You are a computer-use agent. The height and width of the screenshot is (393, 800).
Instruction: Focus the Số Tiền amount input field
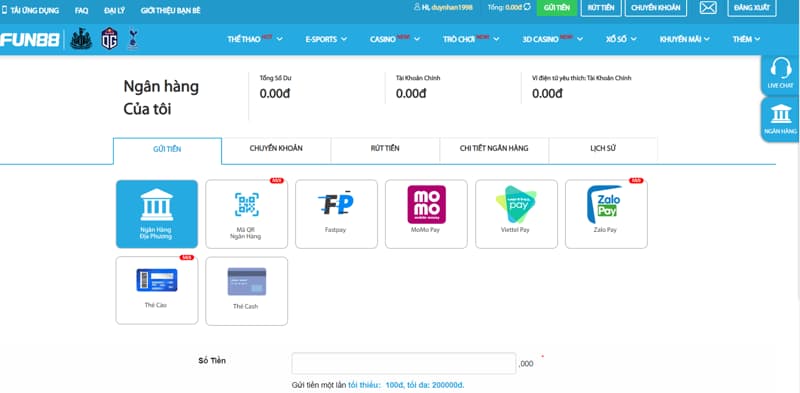click(404, 363)
